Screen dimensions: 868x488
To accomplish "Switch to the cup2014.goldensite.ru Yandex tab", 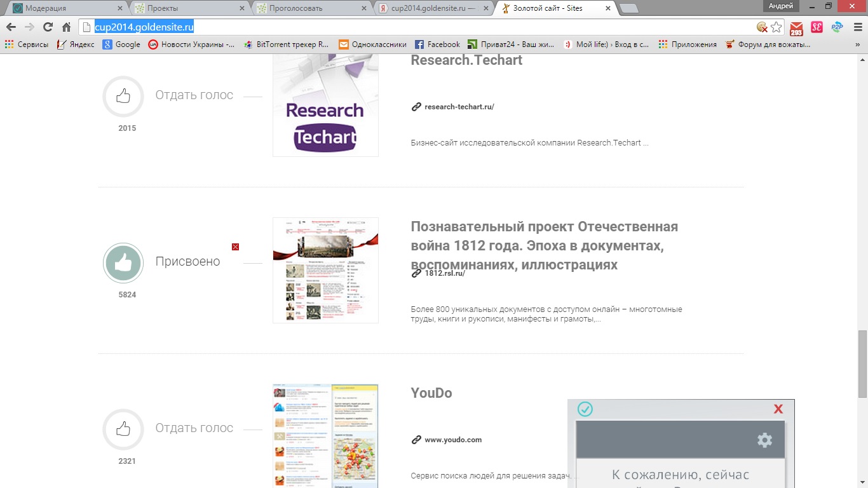I will [432, 8].
